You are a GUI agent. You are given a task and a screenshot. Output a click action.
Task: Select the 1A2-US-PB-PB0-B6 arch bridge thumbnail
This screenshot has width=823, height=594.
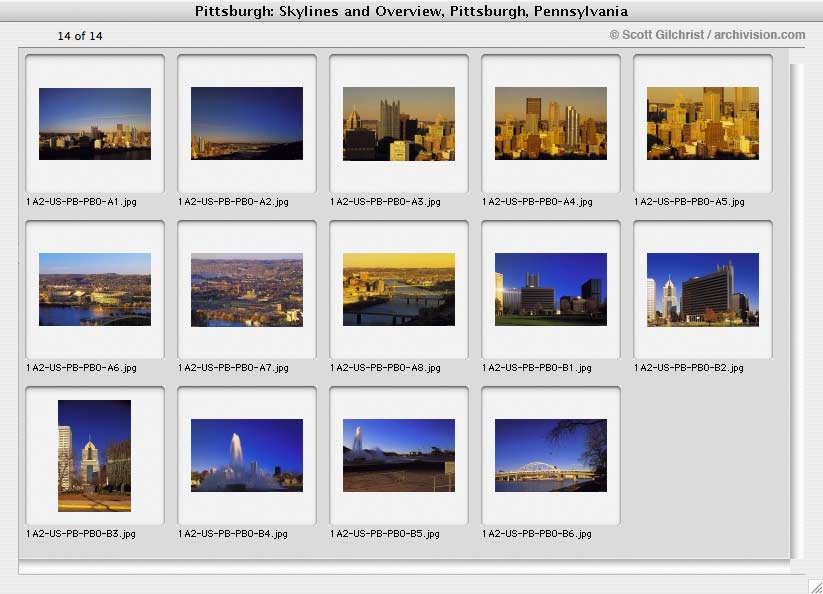click(x=551, y=455)
